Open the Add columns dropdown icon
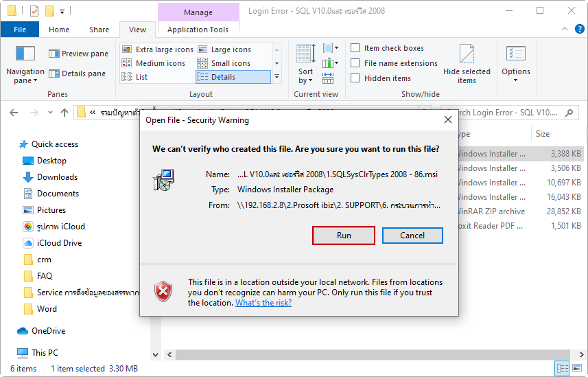 (x=331, y=63)
